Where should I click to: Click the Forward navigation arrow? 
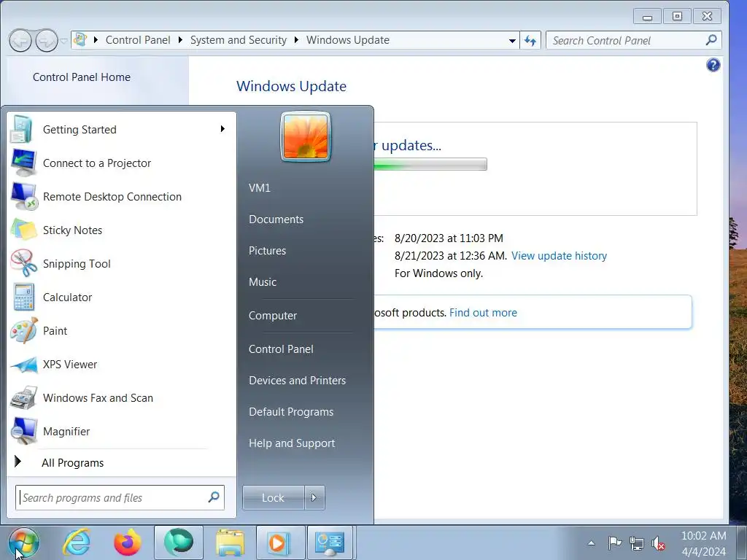(47, 41)
